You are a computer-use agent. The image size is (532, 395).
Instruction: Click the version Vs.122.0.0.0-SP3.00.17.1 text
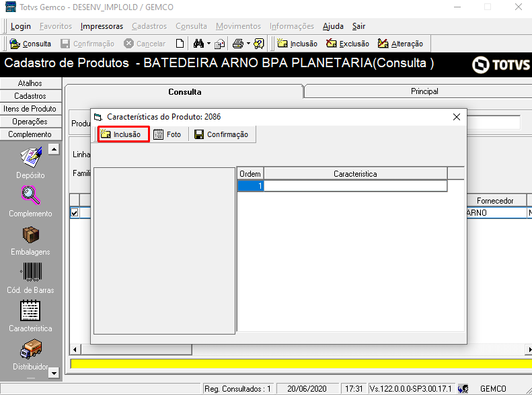[410, 388]
